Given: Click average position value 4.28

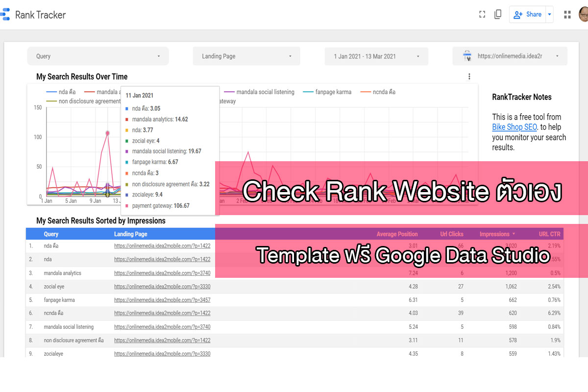Looking at the screenshot, I should [x=413, y=287].
